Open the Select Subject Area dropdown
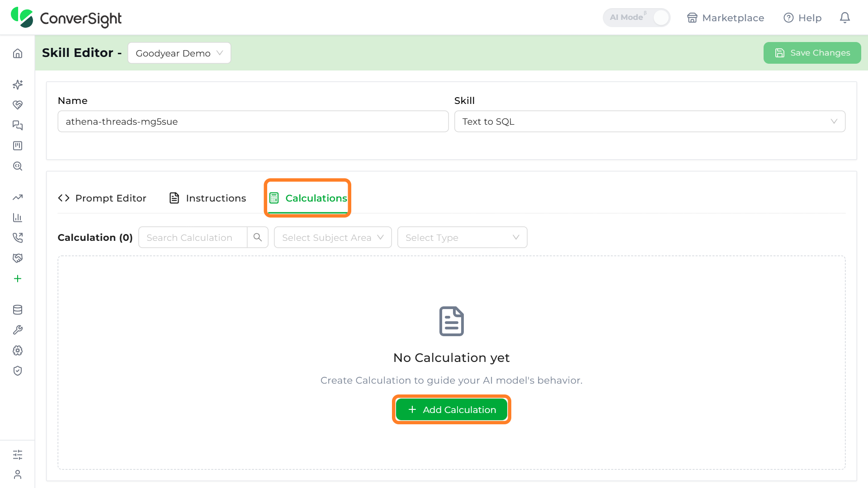This screenshot has height=488, width=868. 333,237
